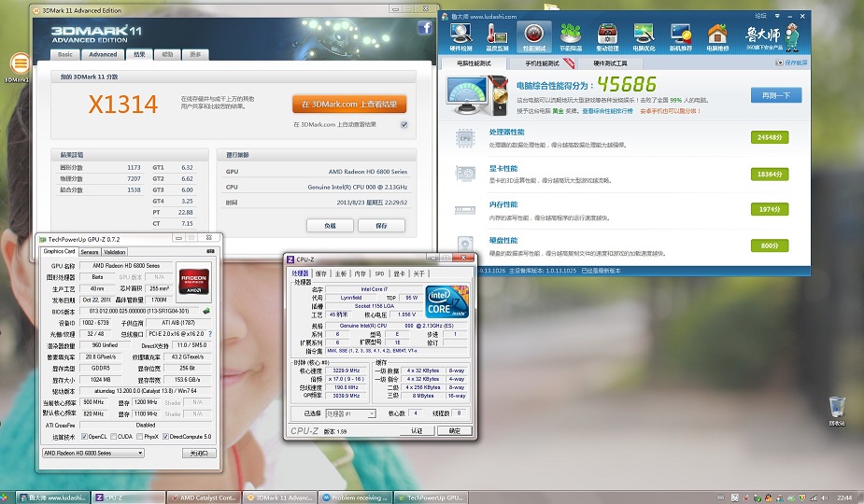The width and height of the screenshot is (864, 504).
Task: Click 3DMark 保存 save button
Action: [x=381, y=225]
